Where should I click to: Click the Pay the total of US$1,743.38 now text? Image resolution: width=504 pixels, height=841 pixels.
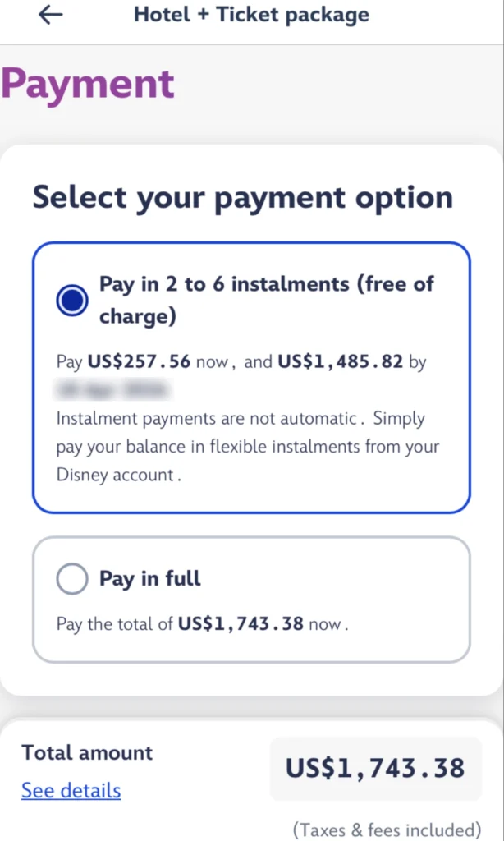pos(202,624)
